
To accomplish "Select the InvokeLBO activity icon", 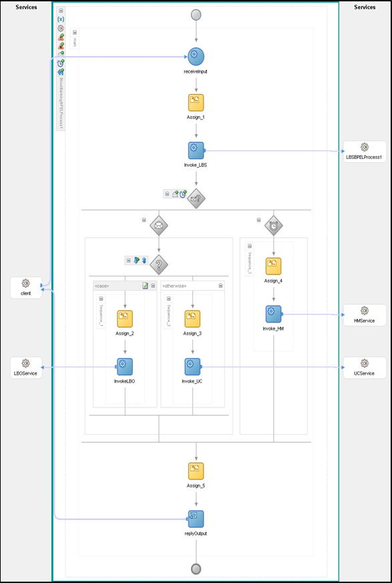I will (x=125, y=367).
